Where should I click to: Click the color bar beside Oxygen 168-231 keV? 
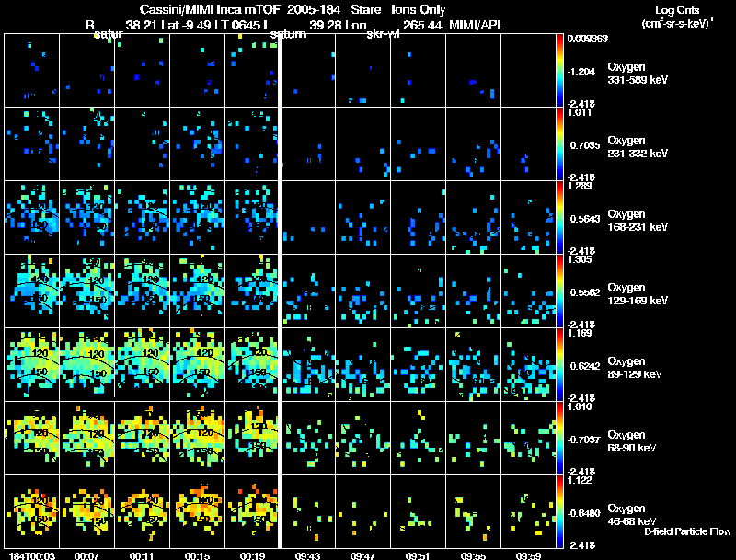pos(559,218)
